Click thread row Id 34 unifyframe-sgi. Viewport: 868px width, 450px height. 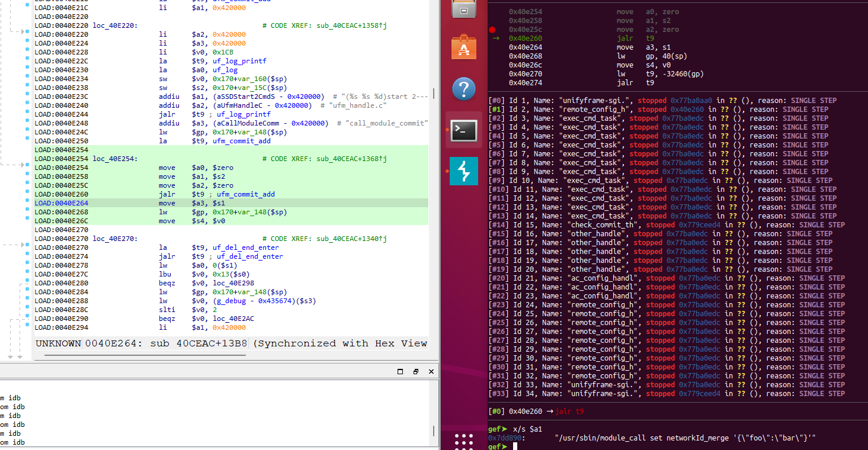pos(667,394)
